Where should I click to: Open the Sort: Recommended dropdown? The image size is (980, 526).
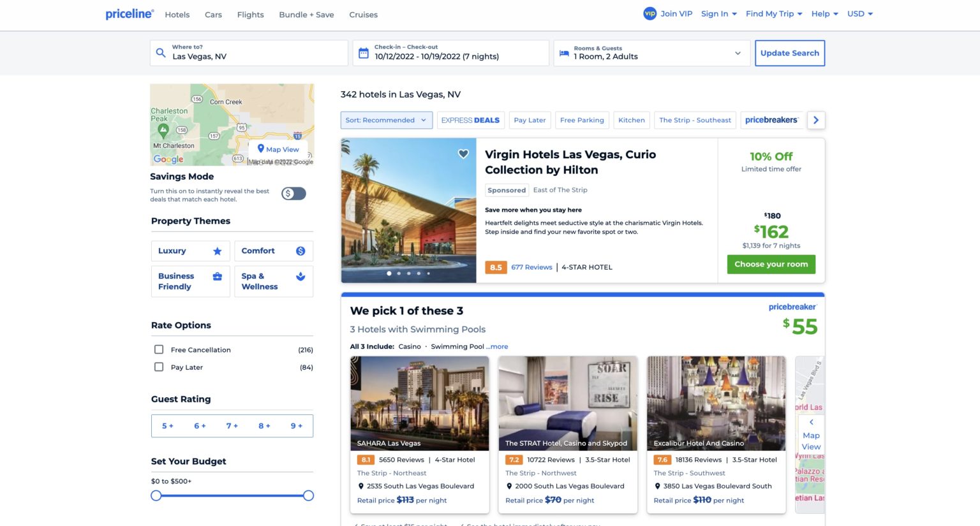(x=386, y=120)
